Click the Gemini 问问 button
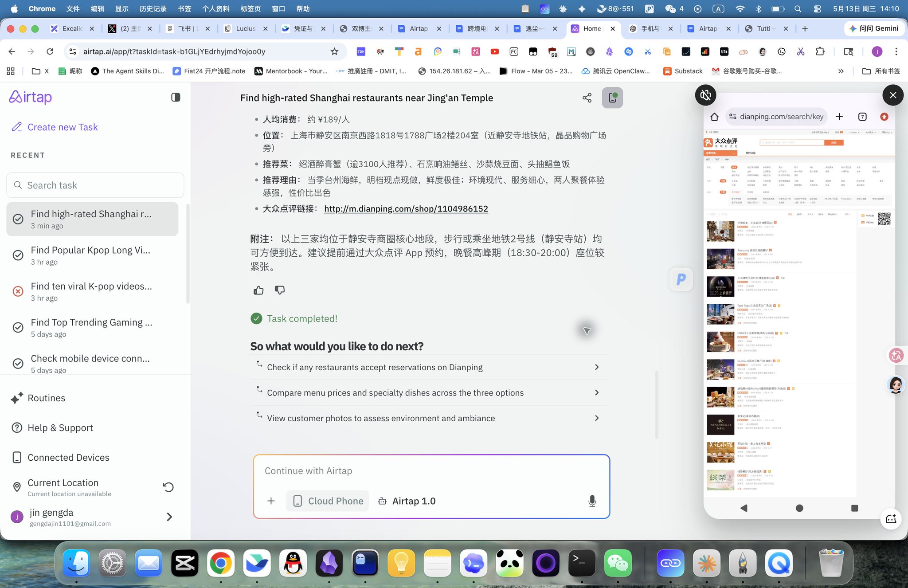This screenshot has height=588, width=908. (873, 28)
